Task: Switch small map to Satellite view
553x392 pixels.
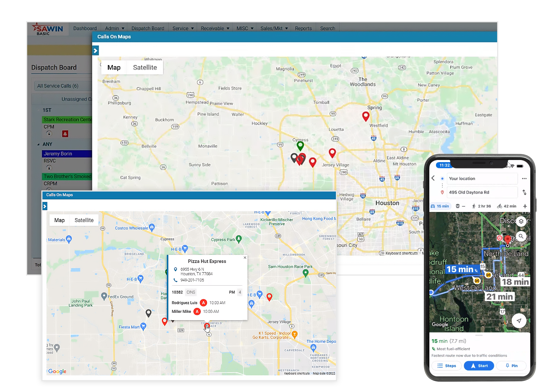Action: pyautogui.click(x=84, y=220)
